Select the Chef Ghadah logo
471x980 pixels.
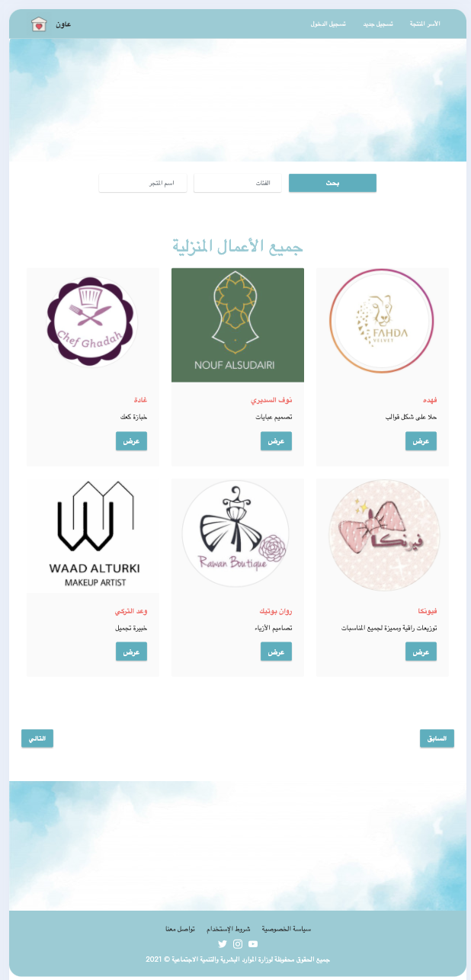(92, 322)
